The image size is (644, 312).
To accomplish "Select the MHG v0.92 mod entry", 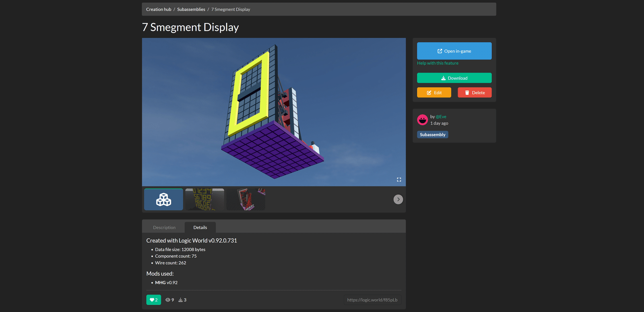I will pyautogui.click(x=166, y=283).
